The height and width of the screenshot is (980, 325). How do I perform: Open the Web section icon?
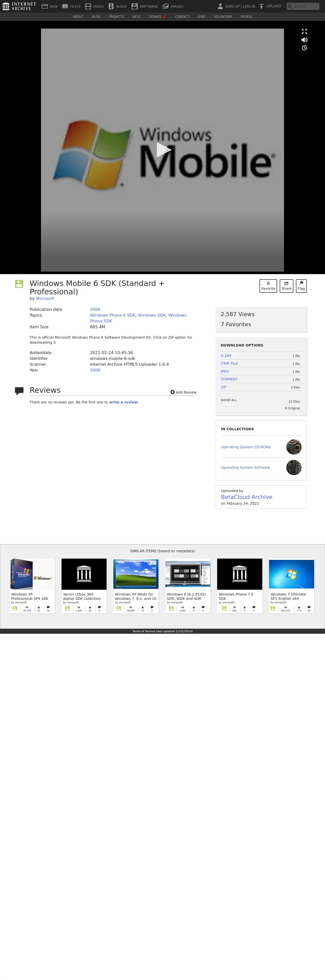[45, 6]
